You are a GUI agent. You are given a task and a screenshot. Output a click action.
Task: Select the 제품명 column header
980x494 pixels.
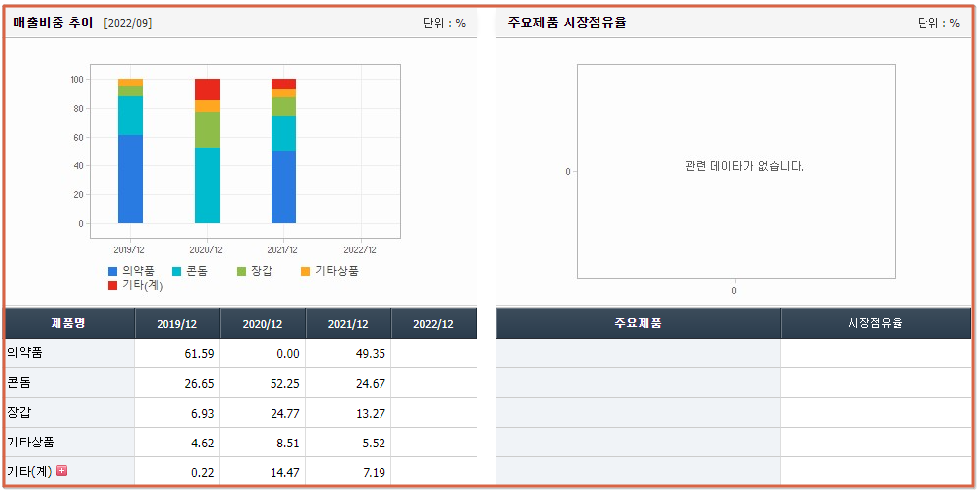click(x=69, y=324)
